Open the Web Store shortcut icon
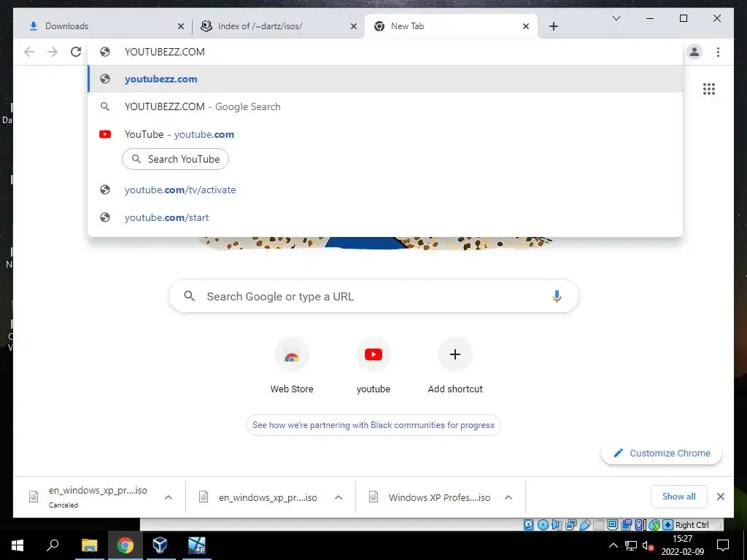 (292, 355)
